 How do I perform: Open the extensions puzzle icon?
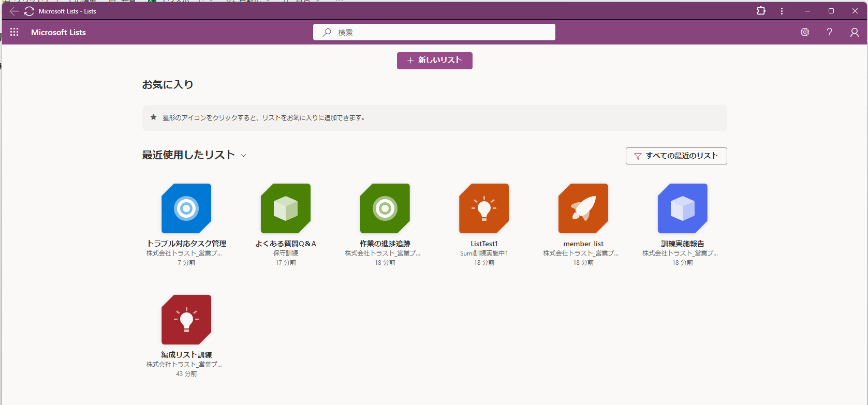(x=761, y=11)
